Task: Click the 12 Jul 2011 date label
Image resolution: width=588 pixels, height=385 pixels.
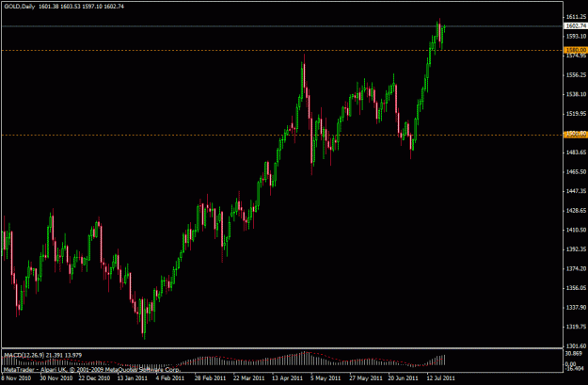Action: click(440, 378)
